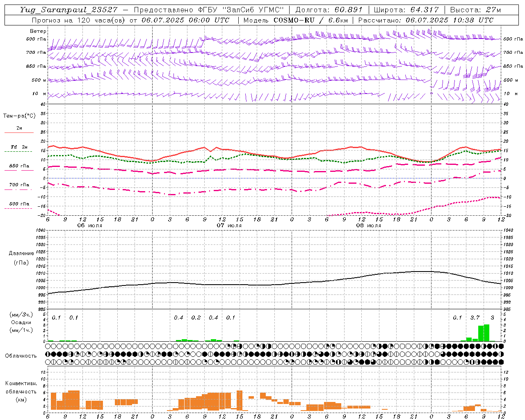This screenshot has width=525, height=420.
Task: Click the '08 июля' date label
Action: coord(369,226)
